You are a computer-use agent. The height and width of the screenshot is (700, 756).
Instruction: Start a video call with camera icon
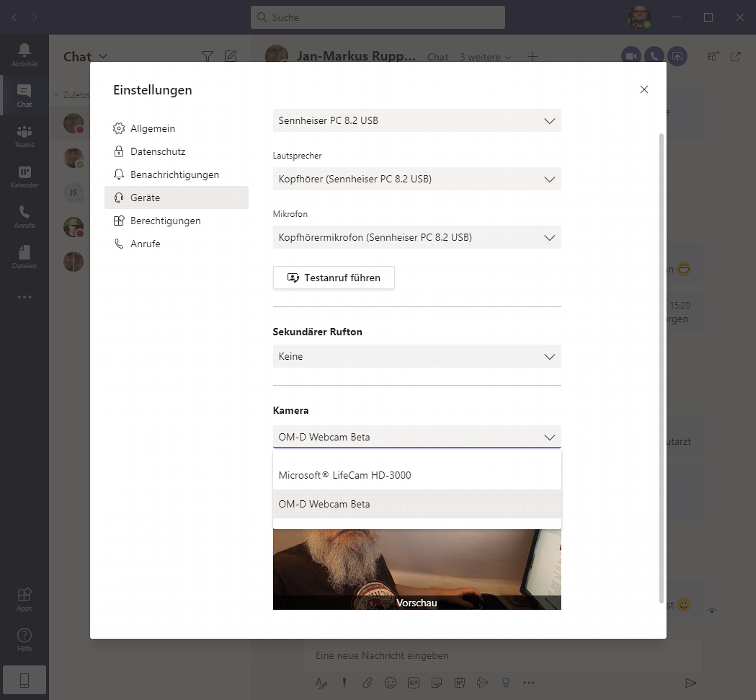click(x=631, y=56)
